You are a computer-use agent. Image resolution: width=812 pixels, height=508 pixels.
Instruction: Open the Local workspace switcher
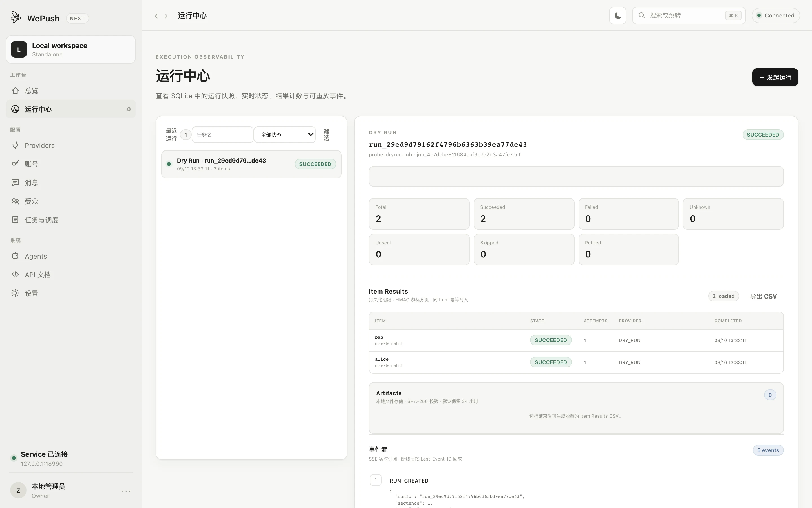(x=71, y=49)
